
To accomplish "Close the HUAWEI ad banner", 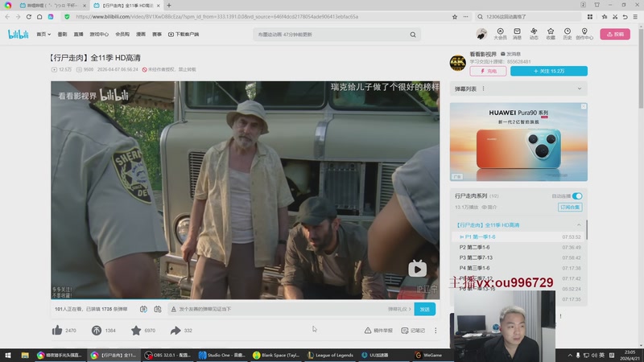I will click(584, 106).
